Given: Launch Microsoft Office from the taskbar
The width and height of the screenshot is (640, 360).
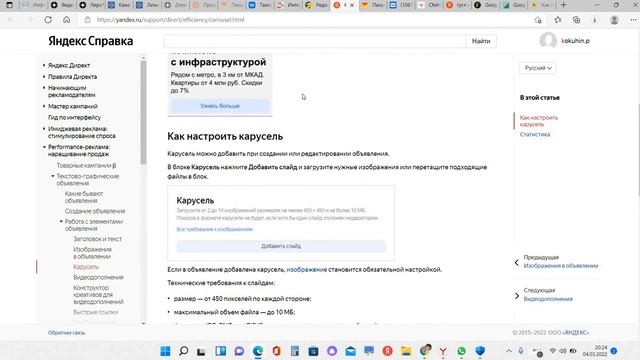Looking at the screenshot, I should pos(276,351).
